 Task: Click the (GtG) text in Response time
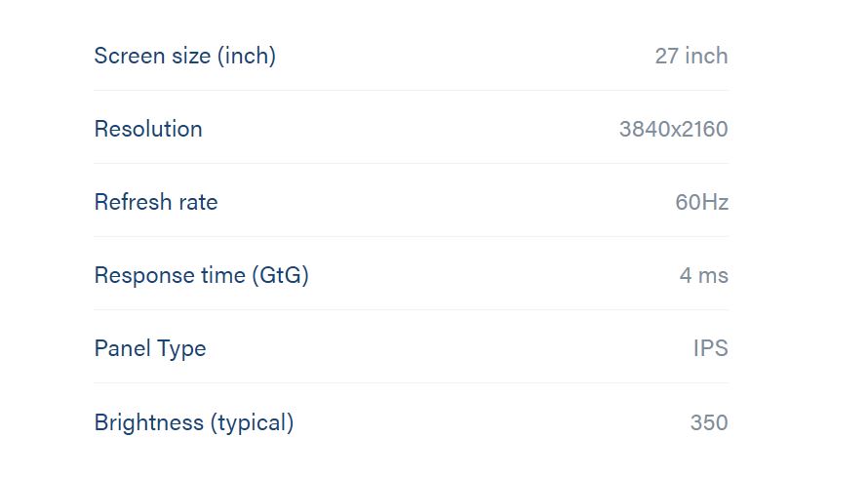pos(280,275)
